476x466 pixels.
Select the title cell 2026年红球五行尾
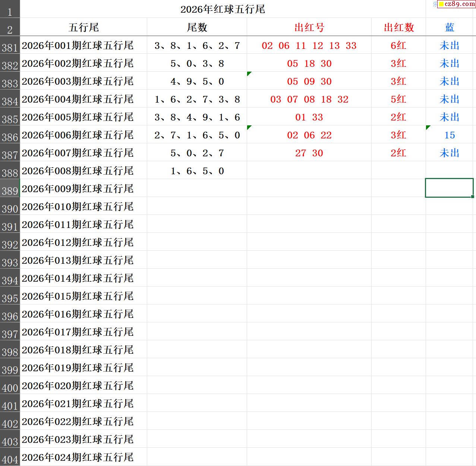(223, 9)
